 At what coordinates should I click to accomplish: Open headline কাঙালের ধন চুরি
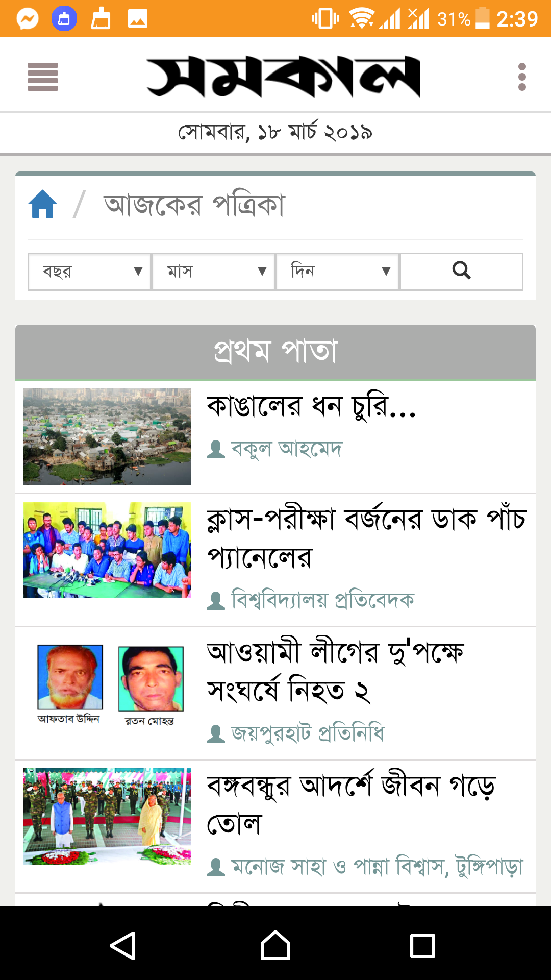click(x=311, y=407)
